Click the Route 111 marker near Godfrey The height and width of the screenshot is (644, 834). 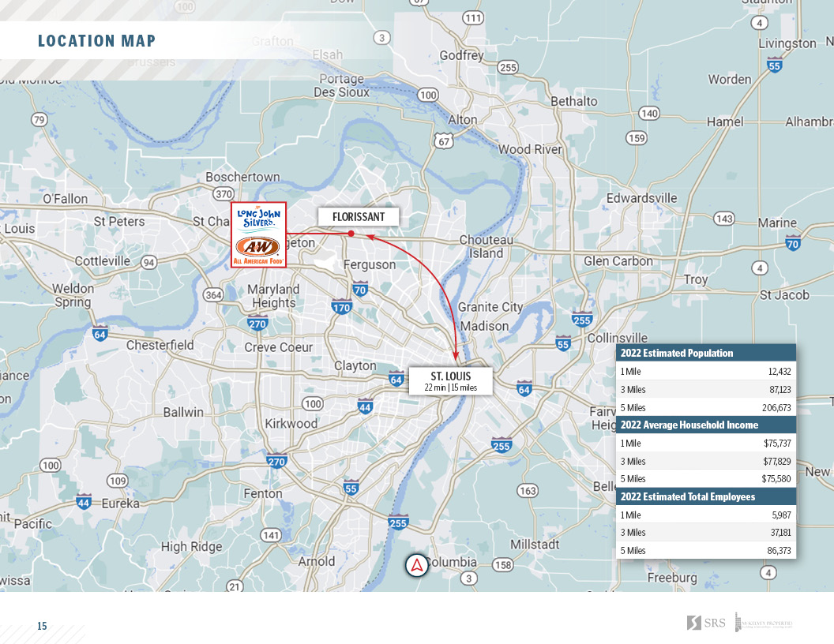click(473, 17)
